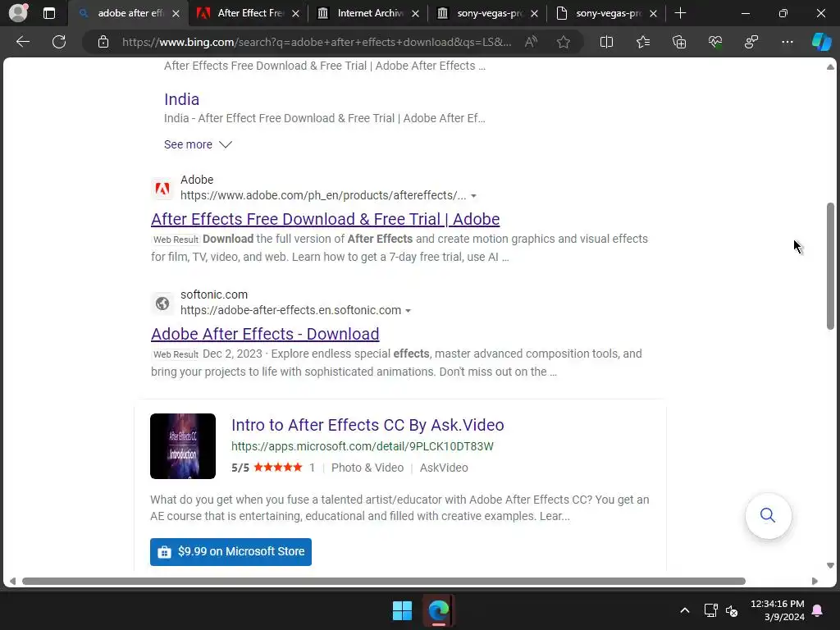This screenshot has width=840, height=630.
Task: Launch the Copilot sidebar icon
Action: coord(822,42)
